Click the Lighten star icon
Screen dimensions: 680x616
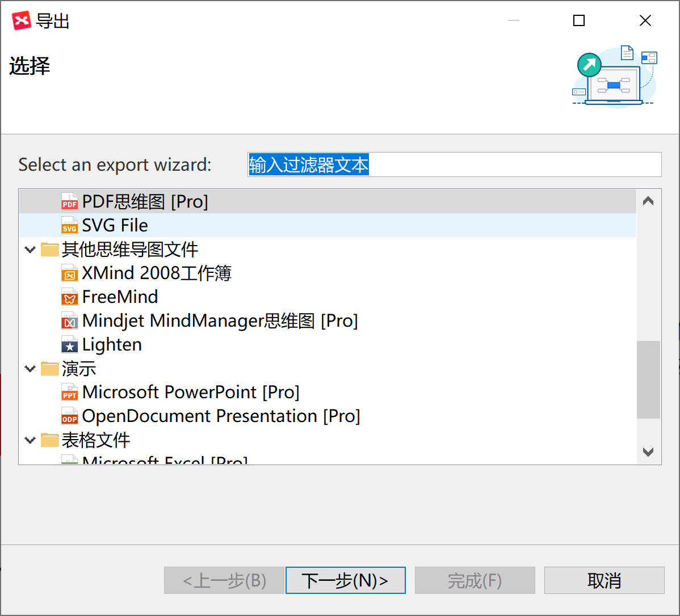pos(69,345)
